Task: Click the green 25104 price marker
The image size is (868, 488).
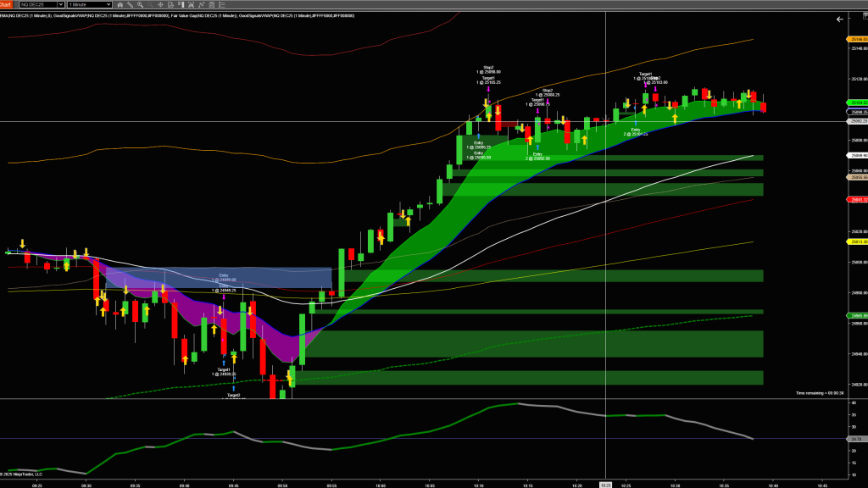Action: 856,103
